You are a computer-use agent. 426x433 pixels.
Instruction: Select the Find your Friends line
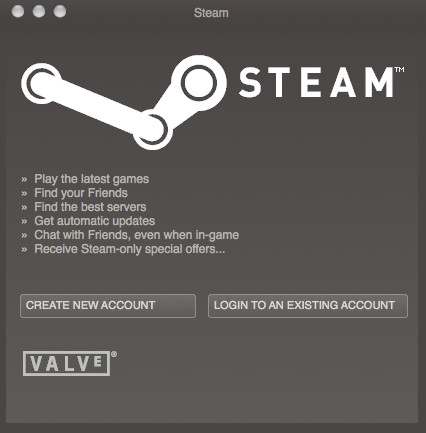[81, 193]
